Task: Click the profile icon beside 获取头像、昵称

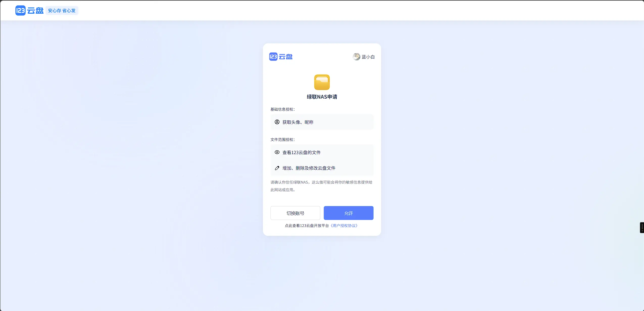Action: (x=277, y=122)
